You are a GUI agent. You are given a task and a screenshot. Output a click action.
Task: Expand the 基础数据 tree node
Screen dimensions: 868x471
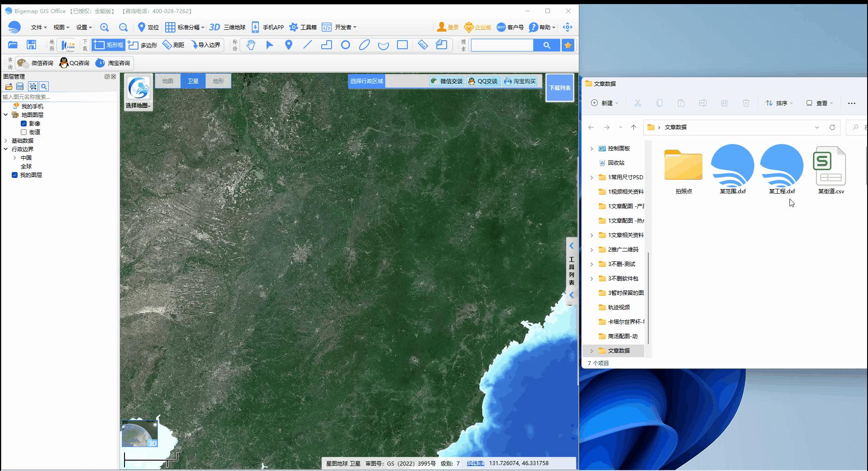pos(6,140)
